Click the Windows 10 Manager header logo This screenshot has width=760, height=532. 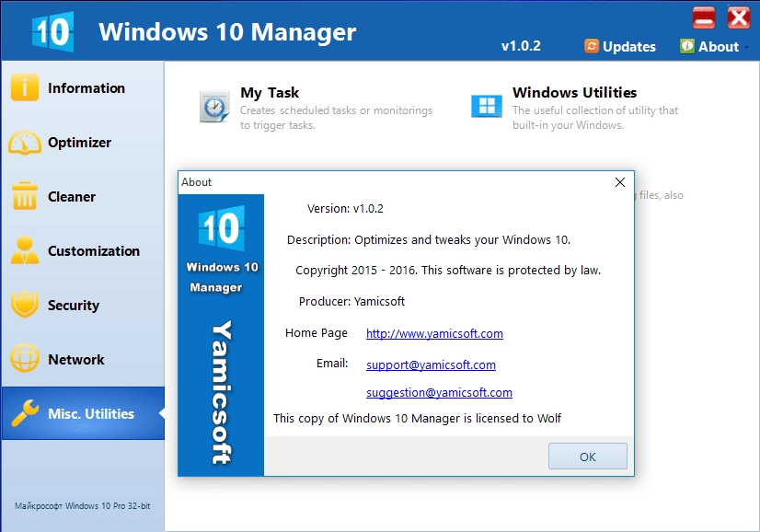pyautogui.click(x=52, y=31)
